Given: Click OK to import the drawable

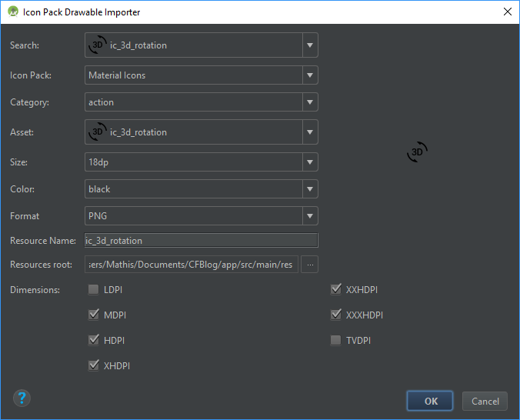Looking at the screenshot, I should (x=430, y=401).
